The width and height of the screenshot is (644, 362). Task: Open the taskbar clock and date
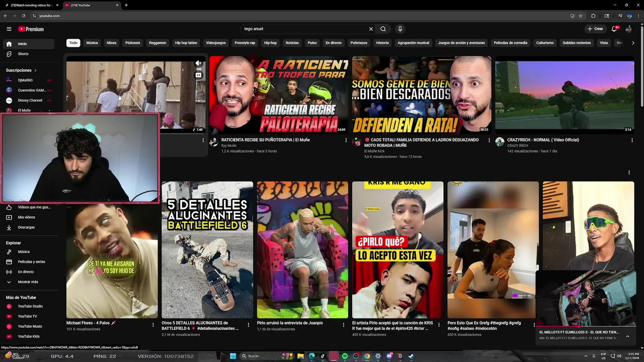633,356
